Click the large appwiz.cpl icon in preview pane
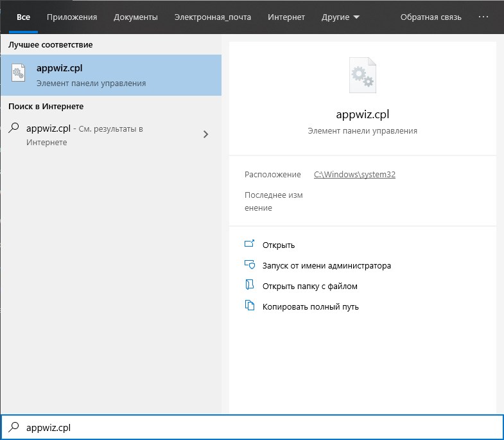The image size is (504, 440). 362,75
